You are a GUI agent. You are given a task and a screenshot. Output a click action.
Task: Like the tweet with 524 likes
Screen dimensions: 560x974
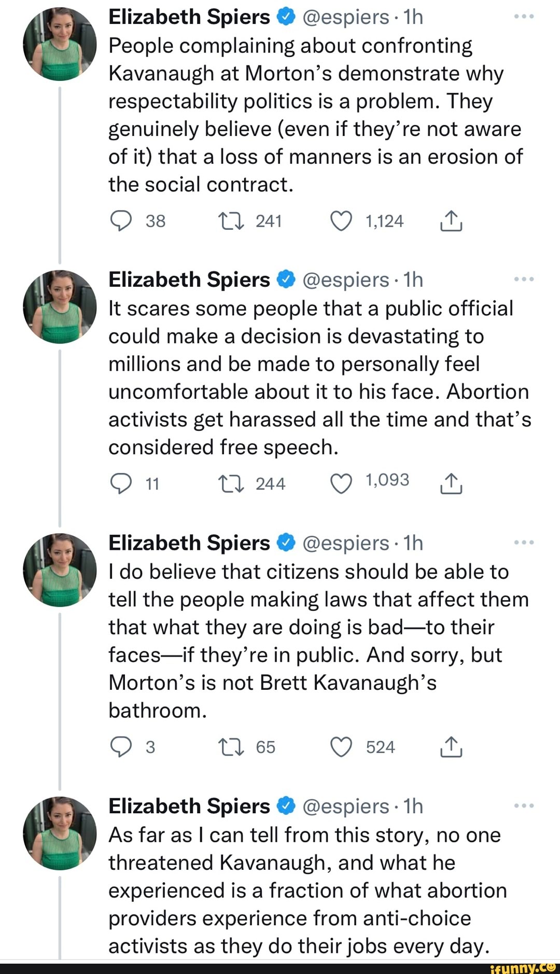[x=341, y=747]
